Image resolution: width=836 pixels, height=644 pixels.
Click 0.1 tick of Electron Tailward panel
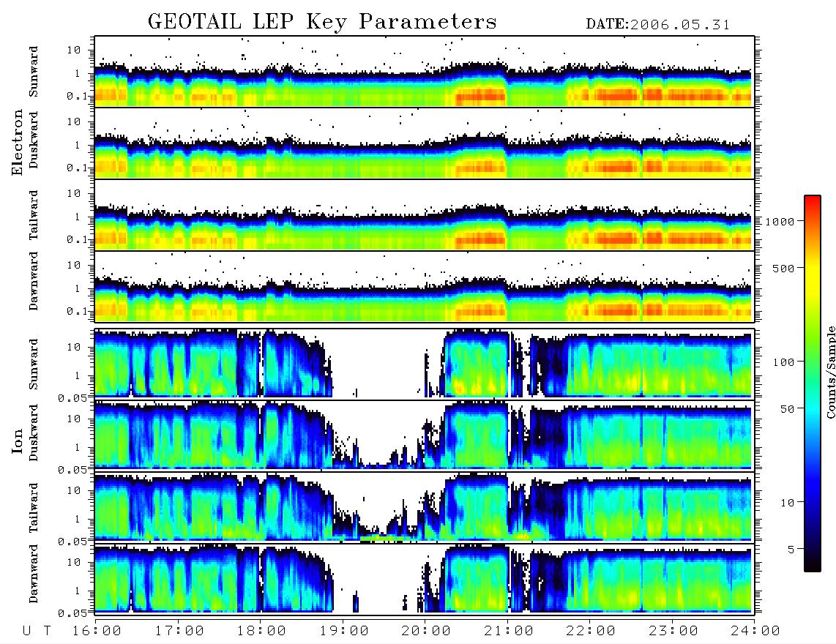click(x=78, y=240)
